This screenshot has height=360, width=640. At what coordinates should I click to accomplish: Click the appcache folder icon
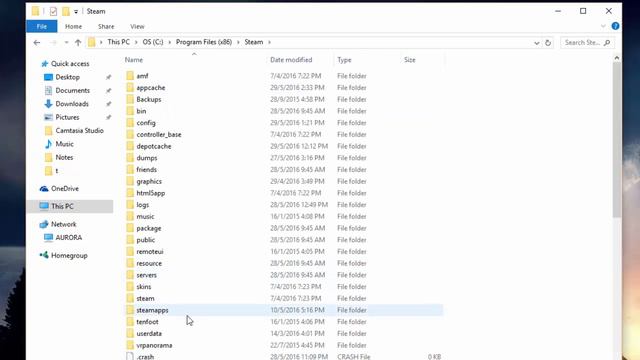click(130, 87)
